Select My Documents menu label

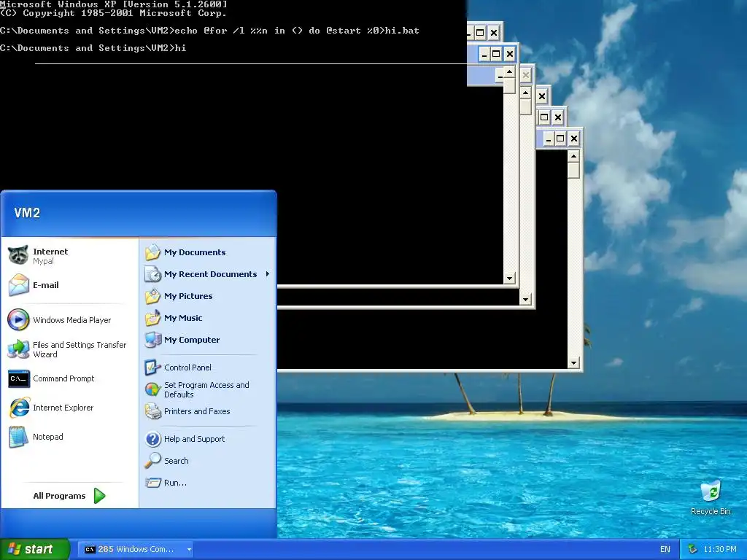click(195, 252)
